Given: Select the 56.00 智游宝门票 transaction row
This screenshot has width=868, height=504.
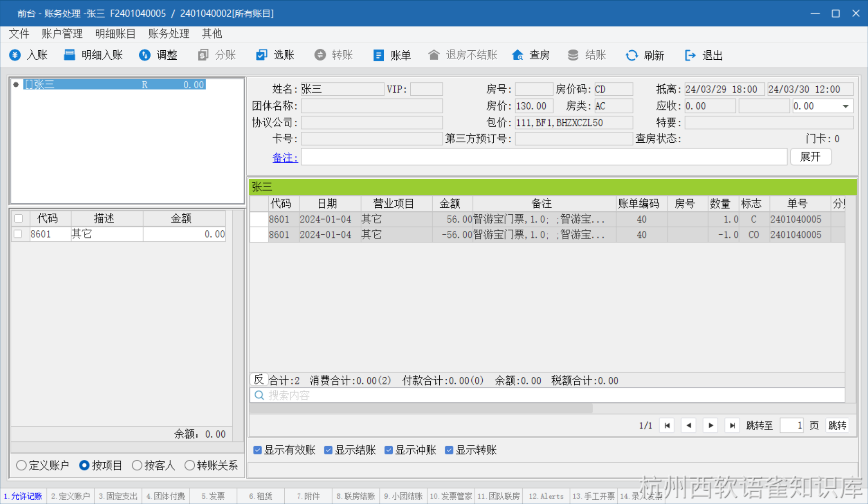Looking at the screenshot, I should pyautogui.click(x=547, y=219).
